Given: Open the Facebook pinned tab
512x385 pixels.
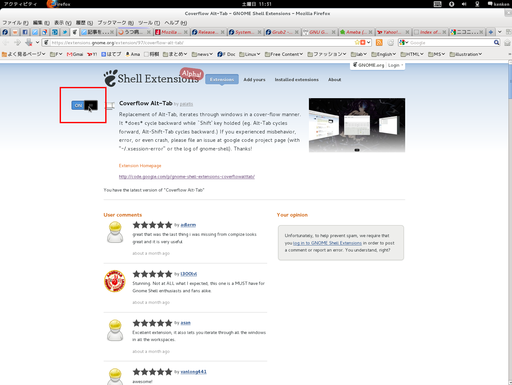Looking at the screenshot, I should 25,32.
